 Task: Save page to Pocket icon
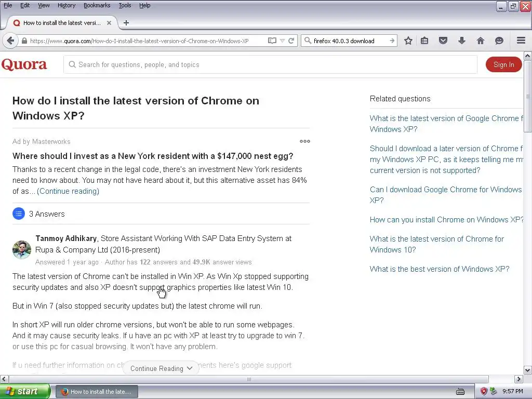point(443,41)
